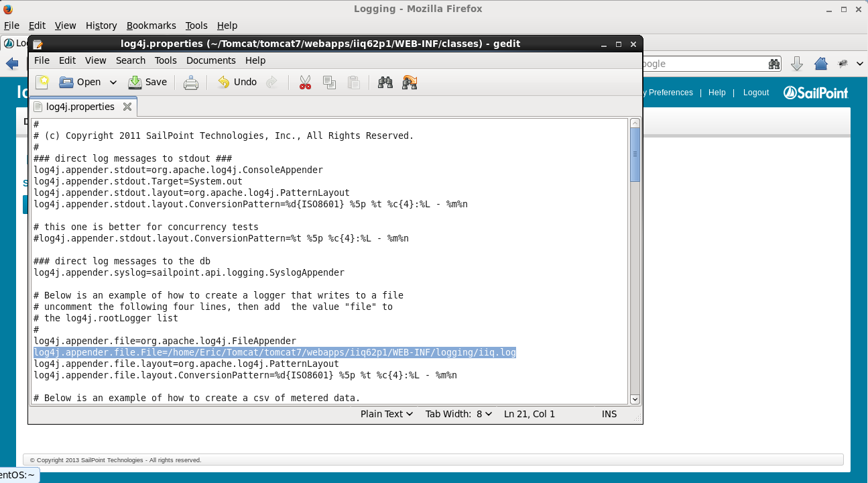Open SailPoint Preferences link

[671, 93]
